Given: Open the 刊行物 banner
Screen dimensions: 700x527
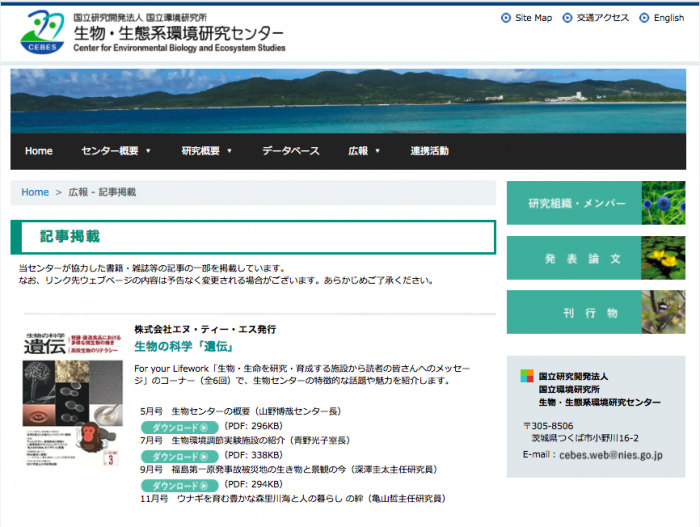Looking at the screenshot, I should pos(596,312).
